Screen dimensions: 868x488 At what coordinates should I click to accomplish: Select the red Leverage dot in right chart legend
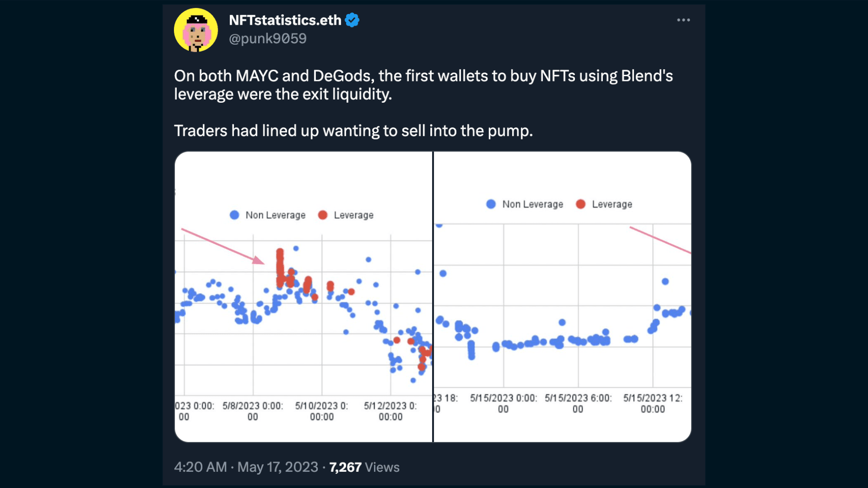coord(581,204)
